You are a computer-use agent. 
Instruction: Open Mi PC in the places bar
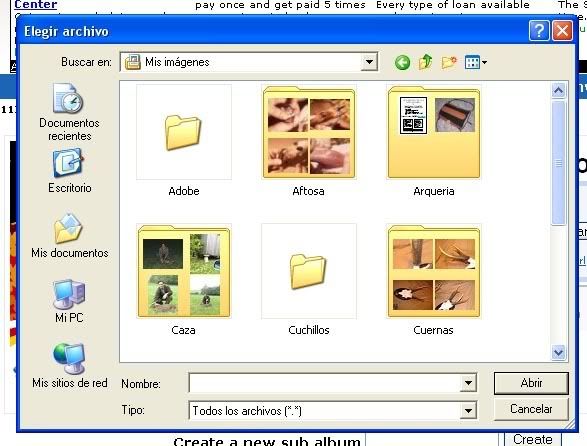click(69, 301)
